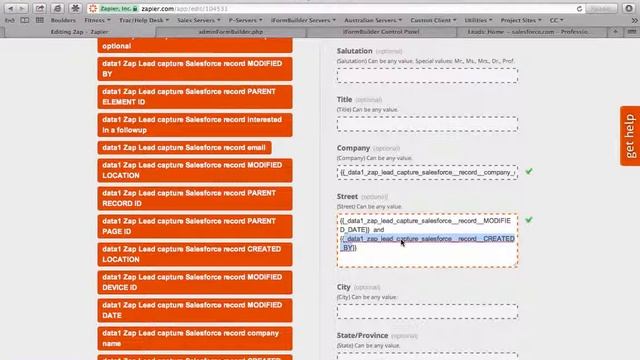Viewport: 640px width, 360px height.
Task: Click the City input field
Action: click(x=427, y=311)
